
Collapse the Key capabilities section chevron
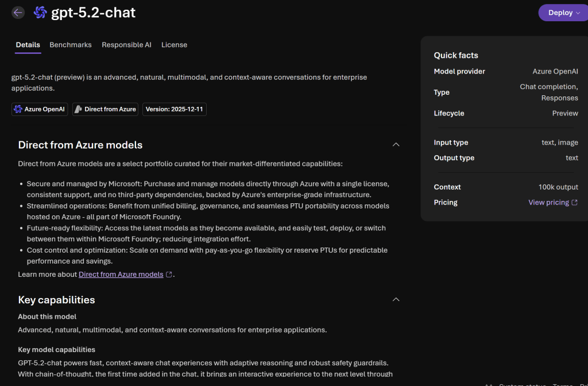coord(396,300)
